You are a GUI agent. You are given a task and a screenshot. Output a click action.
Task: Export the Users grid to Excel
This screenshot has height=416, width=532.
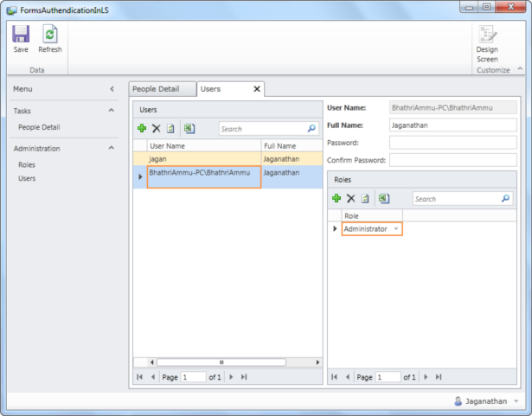point(189,128)
